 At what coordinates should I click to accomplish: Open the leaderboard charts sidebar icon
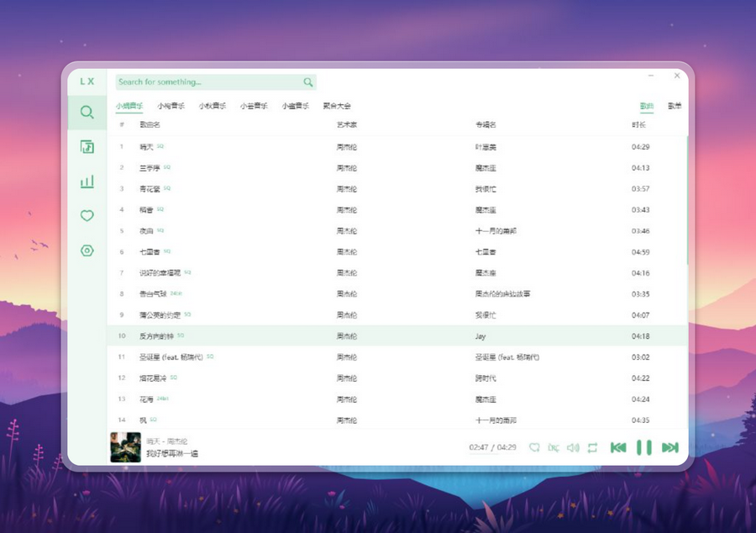click(x=87, y=182)
